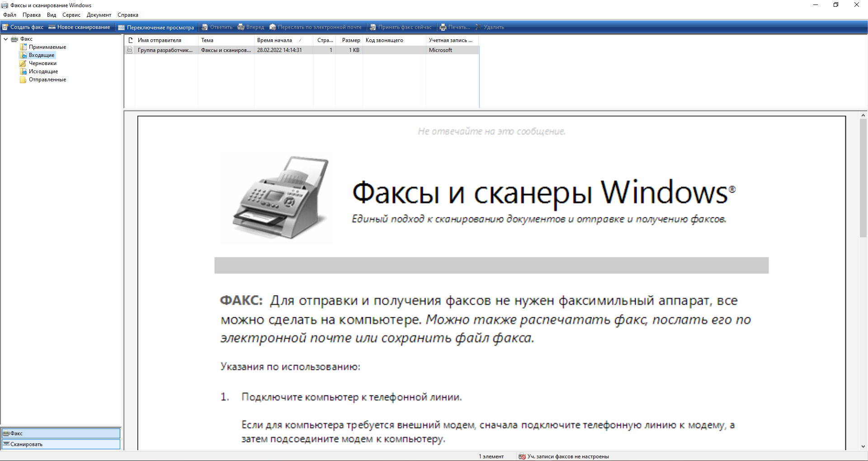Open the Справка menu

click(x=128, y=15)
